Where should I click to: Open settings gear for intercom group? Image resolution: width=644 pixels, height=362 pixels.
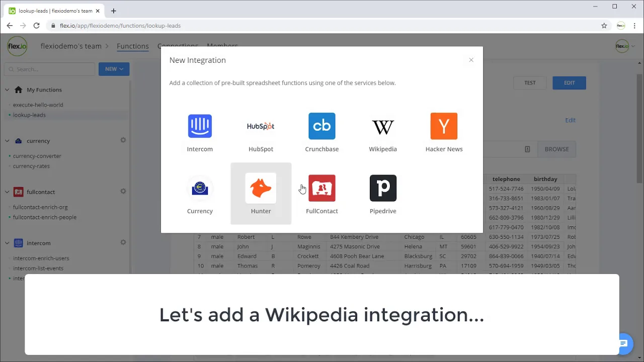[x=123, y=242]
